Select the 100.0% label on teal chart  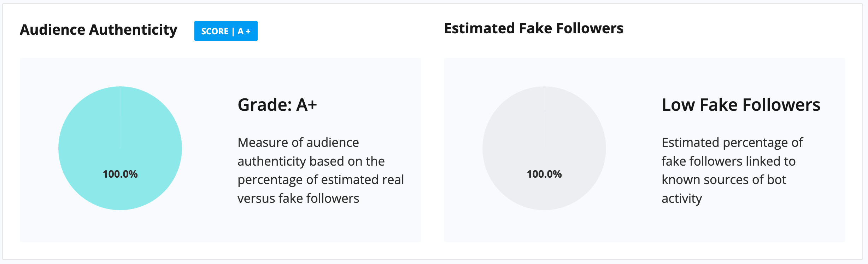[x=120, y=174]
